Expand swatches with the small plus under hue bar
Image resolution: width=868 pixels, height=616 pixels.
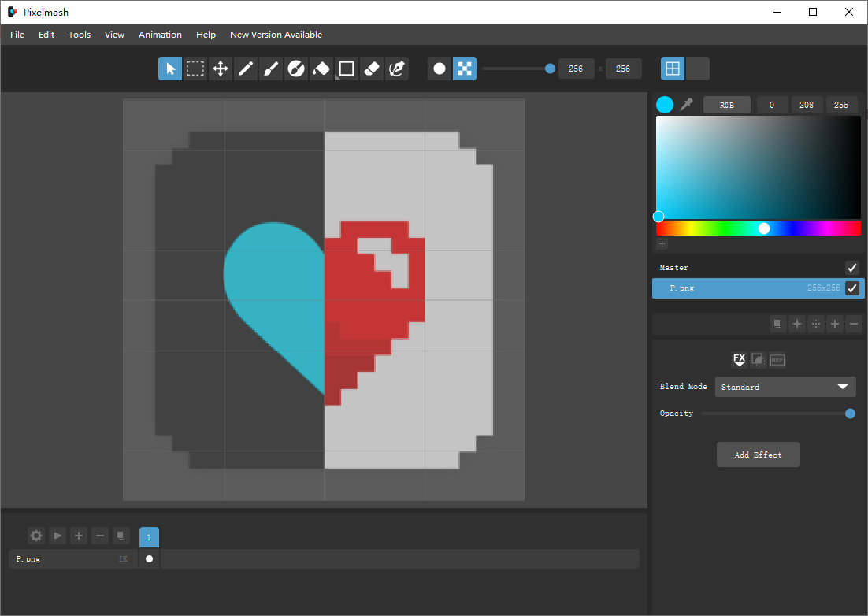662,244
